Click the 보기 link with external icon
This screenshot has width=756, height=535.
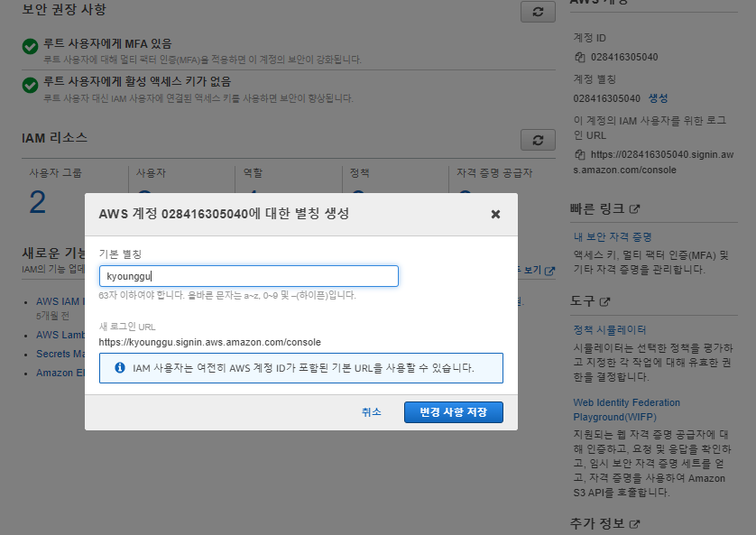(x=537, y=271)
